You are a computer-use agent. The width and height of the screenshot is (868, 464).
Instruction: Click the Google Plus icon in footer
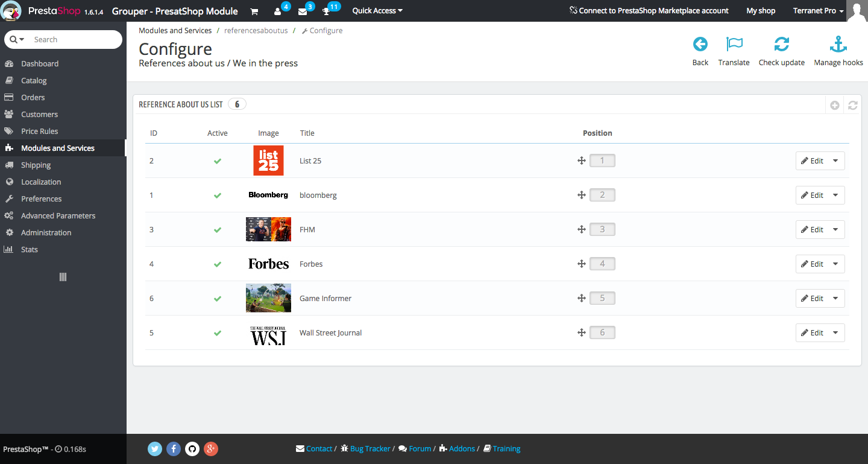point(210,448)
